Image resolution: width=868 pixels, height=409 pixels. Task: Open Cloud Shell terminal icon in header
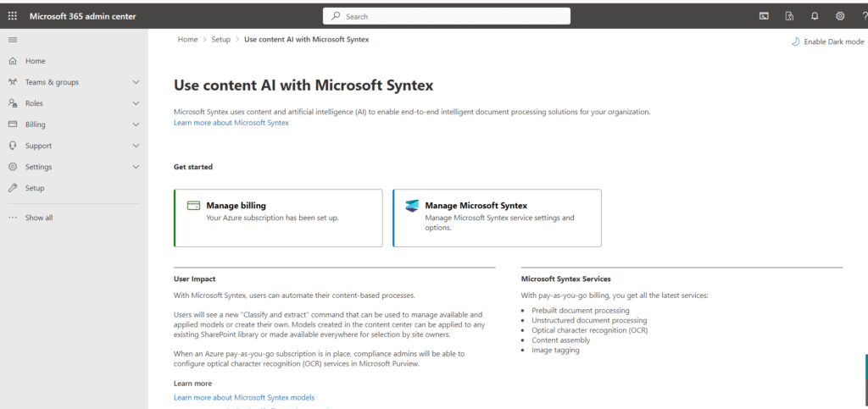point(764,16)
